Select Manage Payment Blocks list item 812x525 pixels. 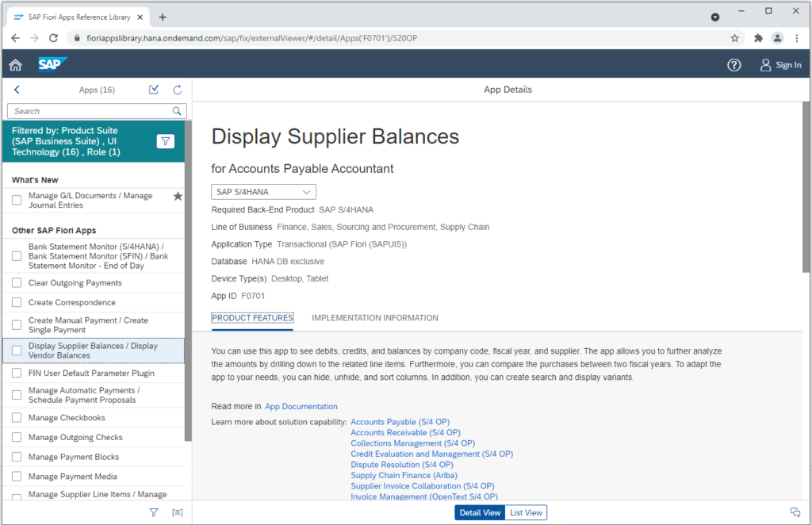pos(94,457)
